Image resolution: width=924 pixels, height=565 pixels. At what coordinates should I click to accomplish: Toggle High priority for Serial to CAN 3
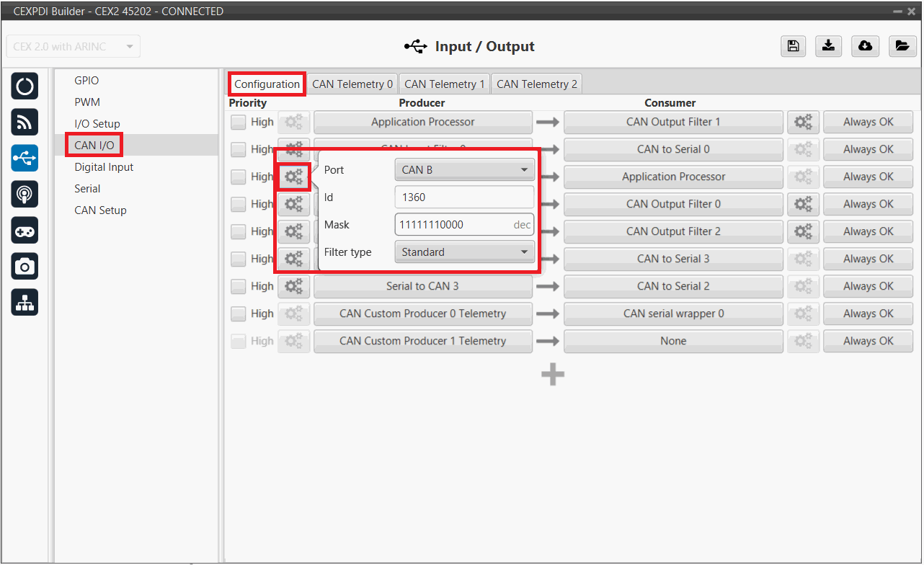pos(239,287)
